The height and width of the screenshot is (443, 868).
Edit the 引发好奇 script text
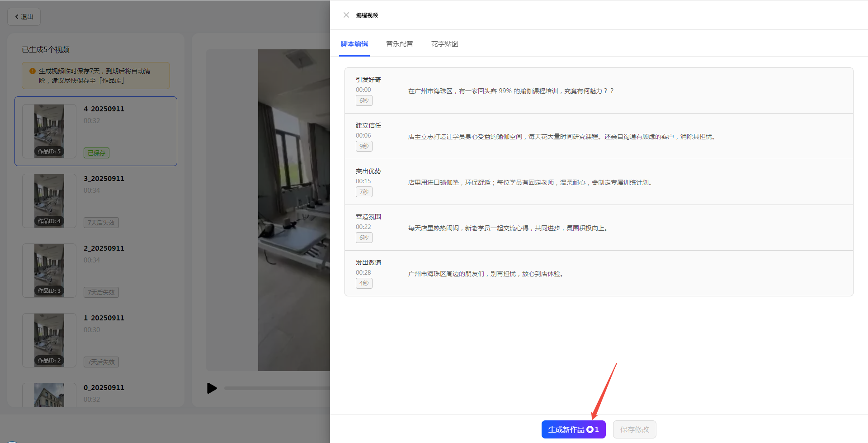click(511, 91)
